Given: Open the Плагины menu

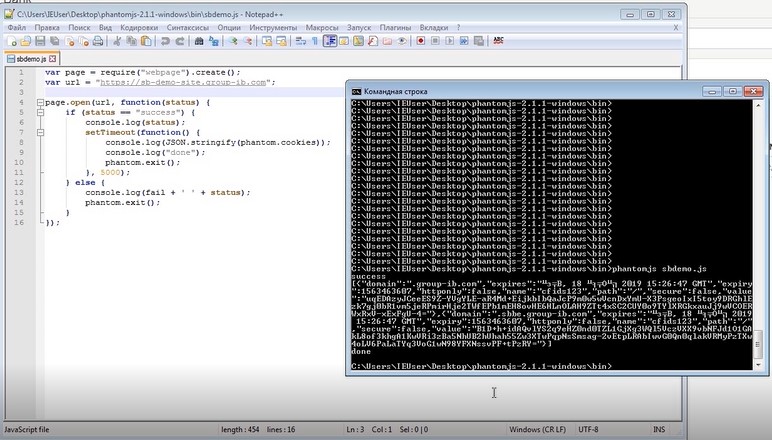Looking at the screenshot, I should (395, 28).
